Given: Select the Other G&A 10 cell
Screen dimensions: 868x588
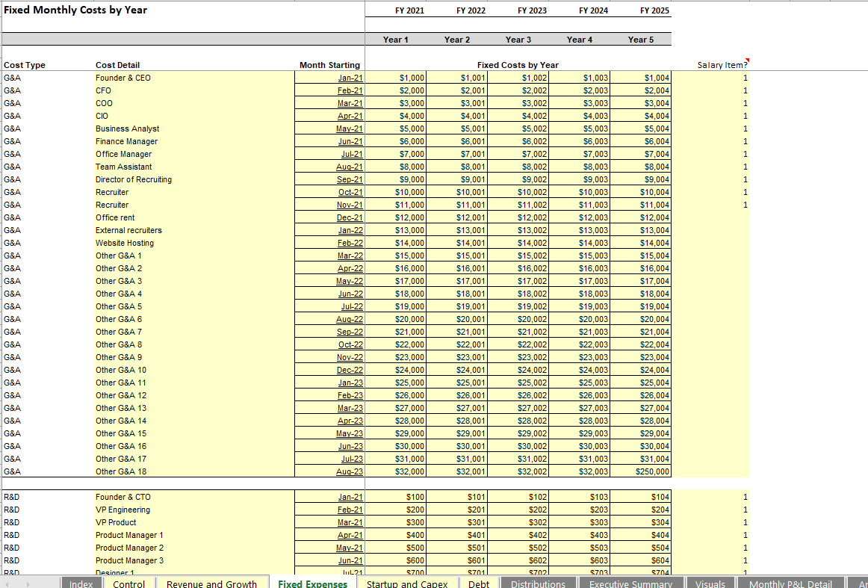Looking at the screenshot, I should pos(194,370).
